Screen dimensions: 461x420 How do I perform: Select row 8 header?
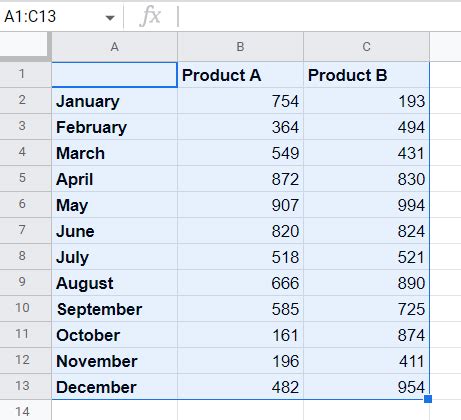(x=25, y=257)
